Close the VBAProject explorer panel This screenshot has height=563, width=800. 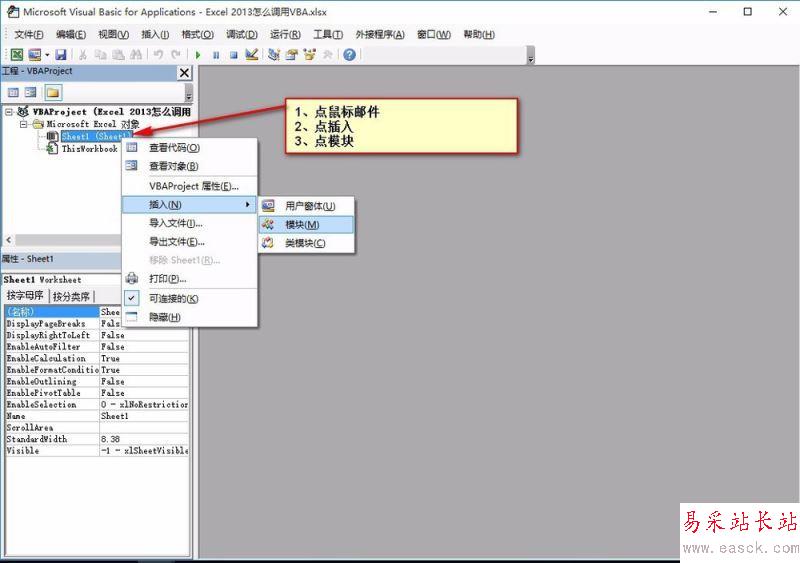[x=184, y=73]
